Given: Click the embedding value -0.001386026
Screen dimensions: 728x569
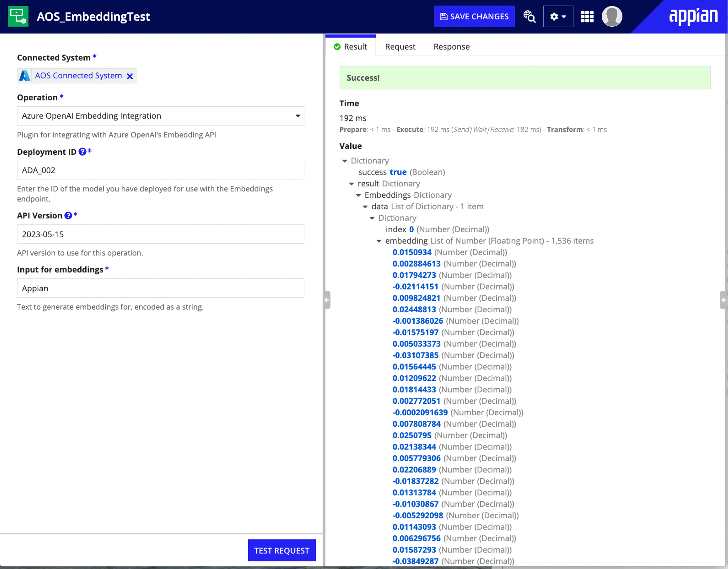Looking at the screenshot, I should (418, 321).
